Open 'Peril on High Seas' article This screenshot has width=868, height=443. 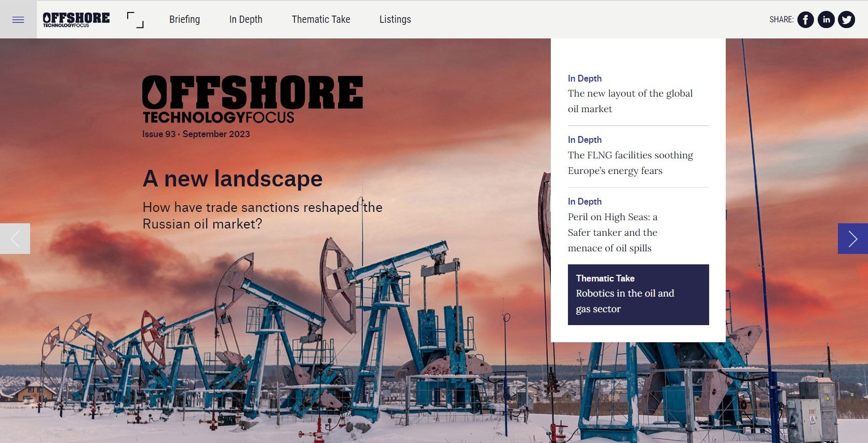pos(613,232)
